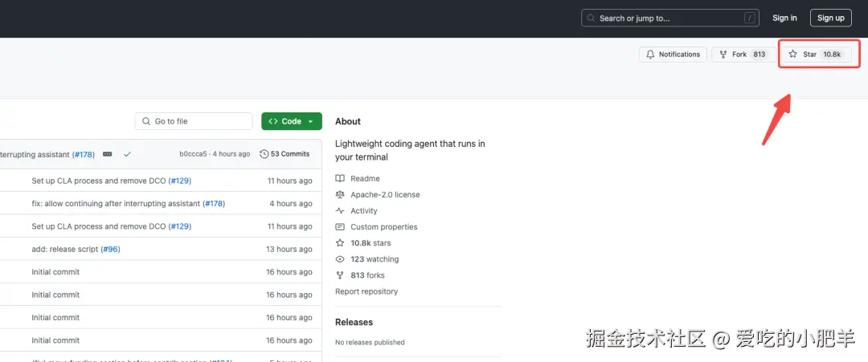Click '4 hours ago' in the file list row

pos(291,203)
